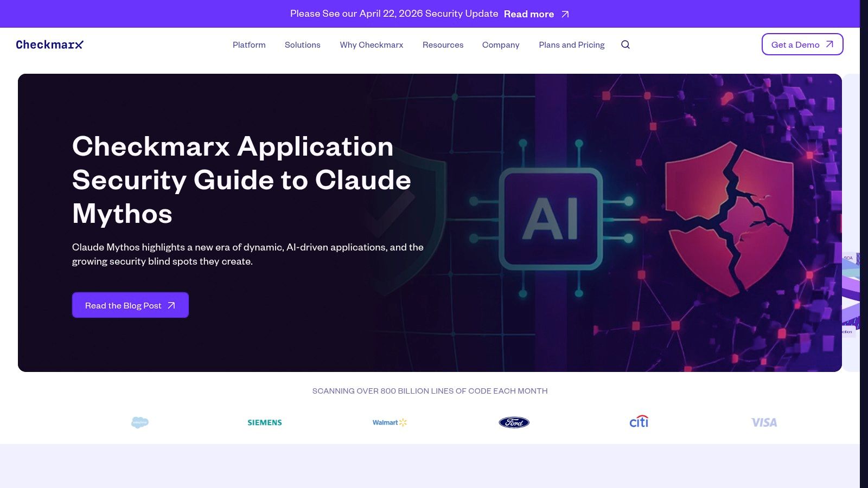Click the Salesforce cloud logo

click(x=140, y=422)
